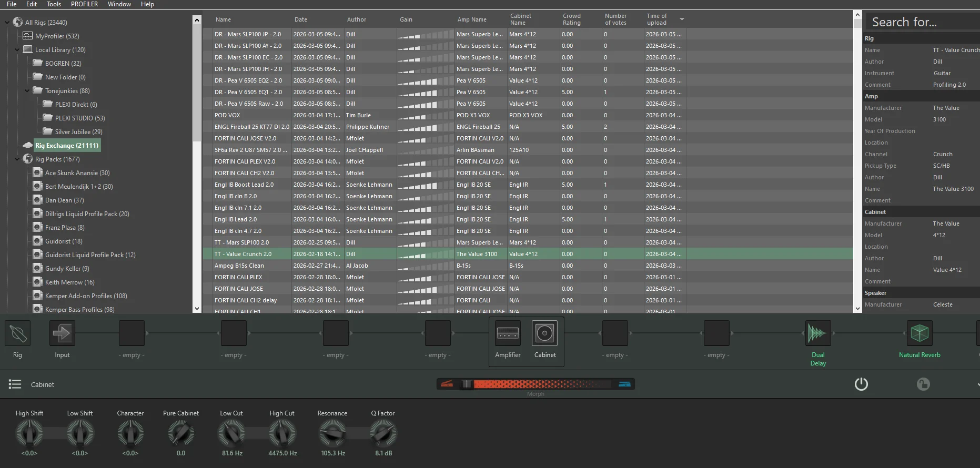This screenshot has height=468, width=980.
Task: Open the Cabinet list menu icon
Action: pos(15,384)
